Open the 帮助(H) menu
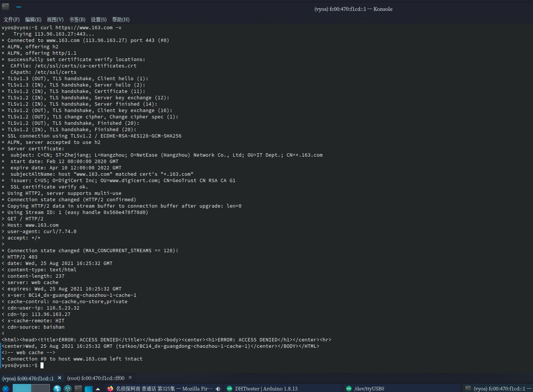Viewport: 533px width, 392px height. (120, 19)
